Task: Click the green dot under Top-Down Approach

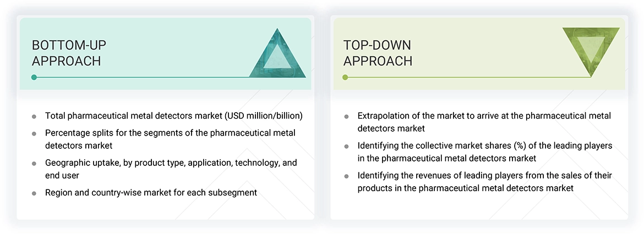Action: click(345, 77)
